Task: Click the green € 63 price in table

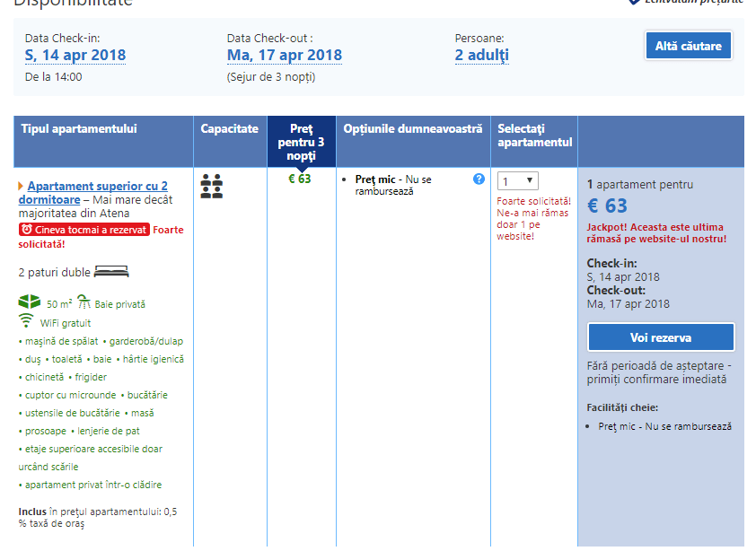Action: click(299, 179)
